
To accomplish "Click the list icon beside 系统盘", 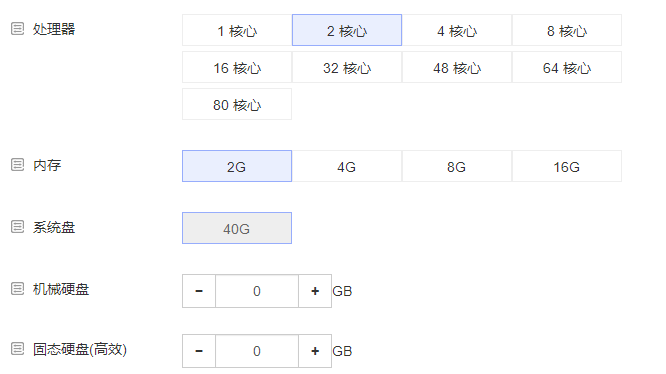I will pos(17,227).
